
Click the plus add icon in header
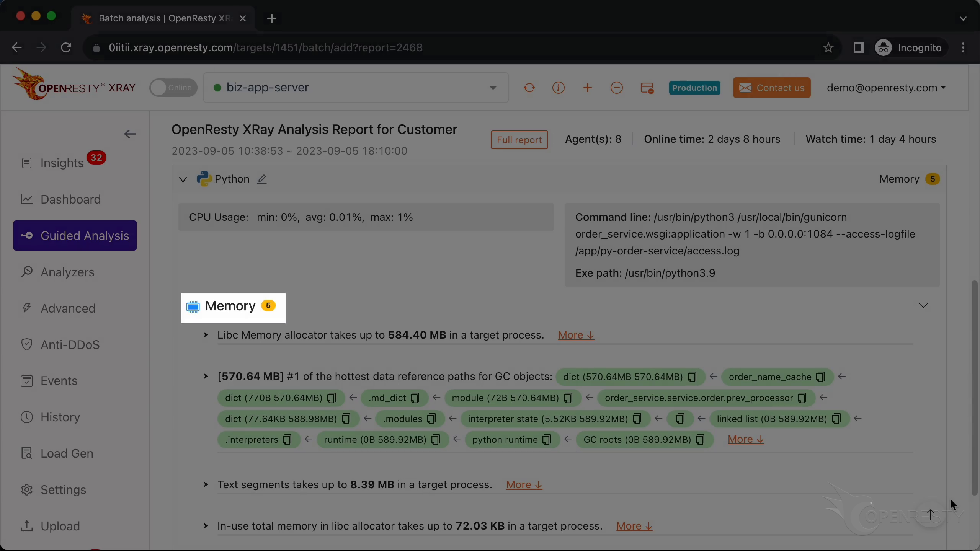point(587,88)
